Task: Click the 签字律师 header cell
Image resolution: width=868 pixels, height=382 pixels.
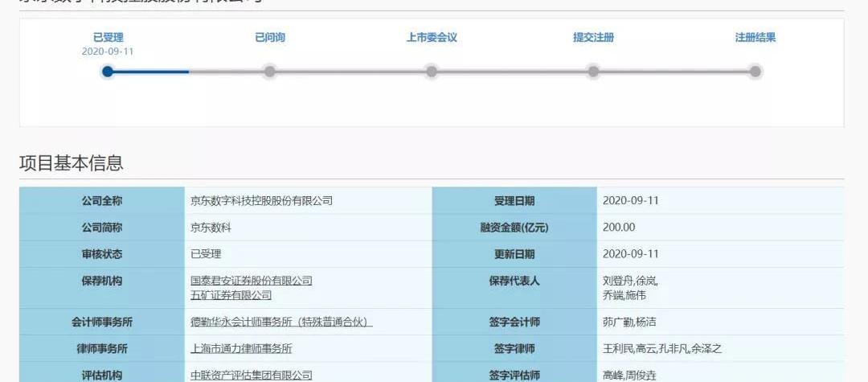Action: pyautogui.click(x=514, y=349)
